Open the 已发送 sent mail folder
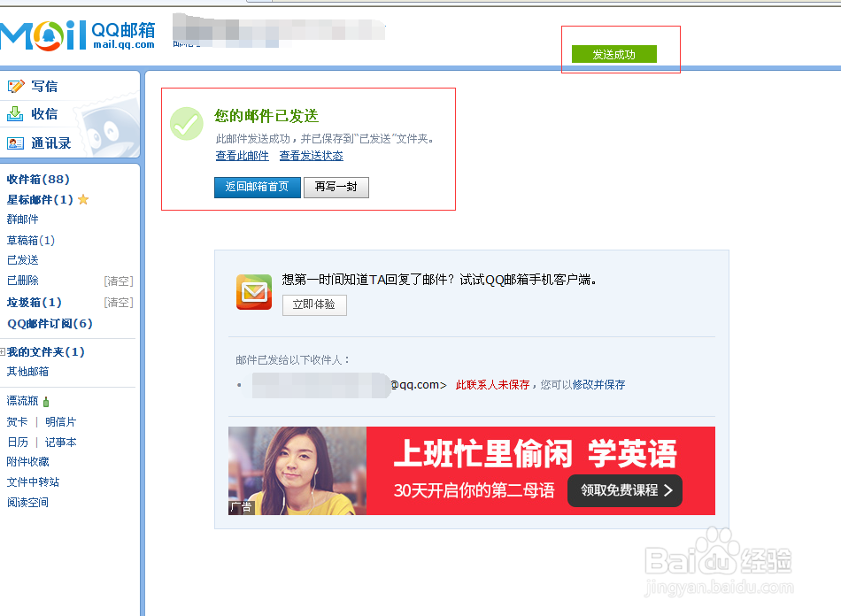Viewport: 841px width, 616px height. [22, 259]
